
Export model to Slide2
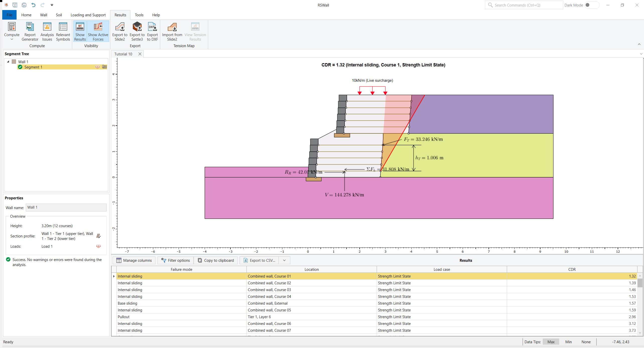tap(120, 32)
